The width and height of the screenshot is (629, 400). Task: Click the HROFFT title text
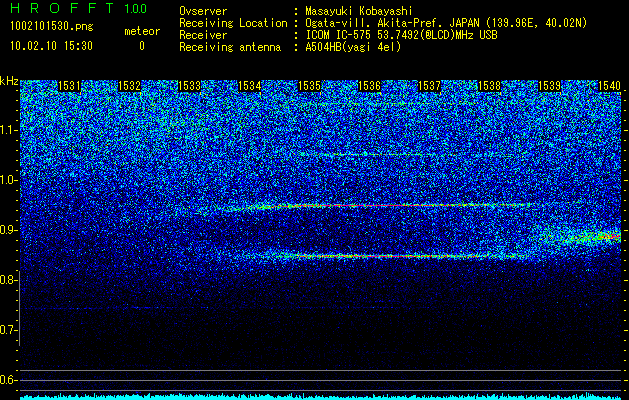point(62,8)
